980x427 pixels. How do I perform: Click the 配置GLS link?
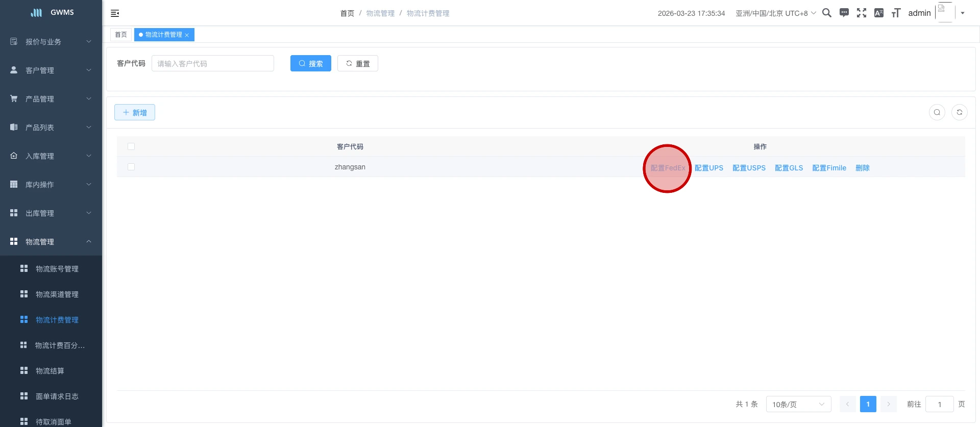[x=789, y=168]
